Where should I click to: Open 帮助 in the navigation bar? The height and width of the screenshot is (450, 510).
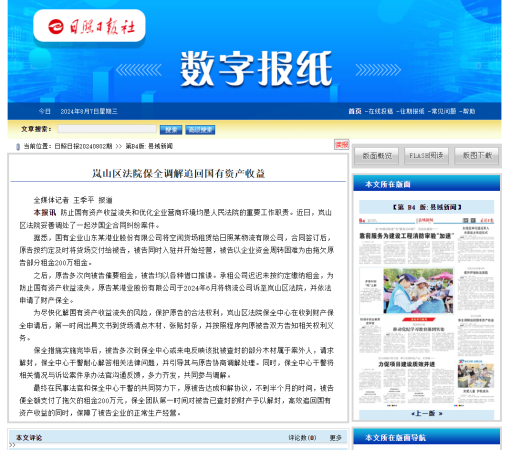[x=469, y=111]
